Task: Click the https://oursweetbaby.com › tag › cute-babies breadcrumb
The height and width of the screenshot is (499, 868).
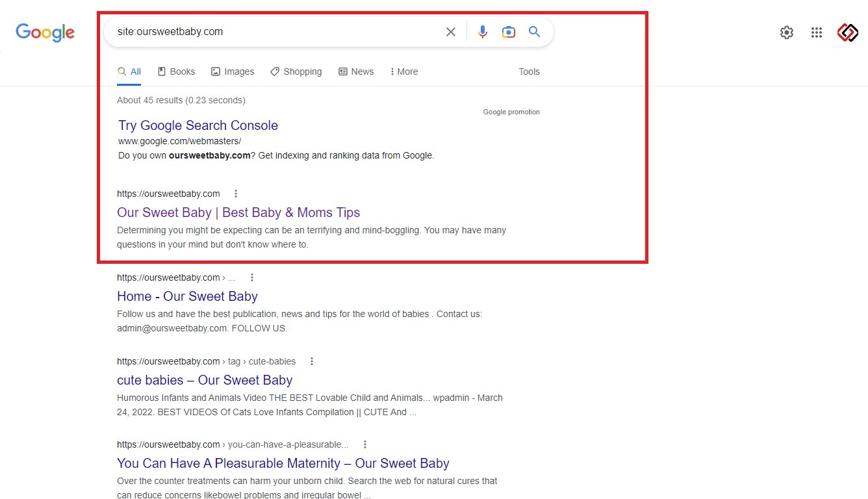Action: point(206,361)
